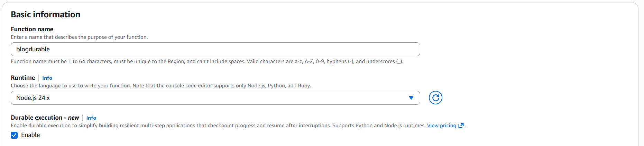Click the blue triangle arrow in Runtime selector
Image resolution: width=644 pixels, height=146 pixels.
tap(411, 98)
